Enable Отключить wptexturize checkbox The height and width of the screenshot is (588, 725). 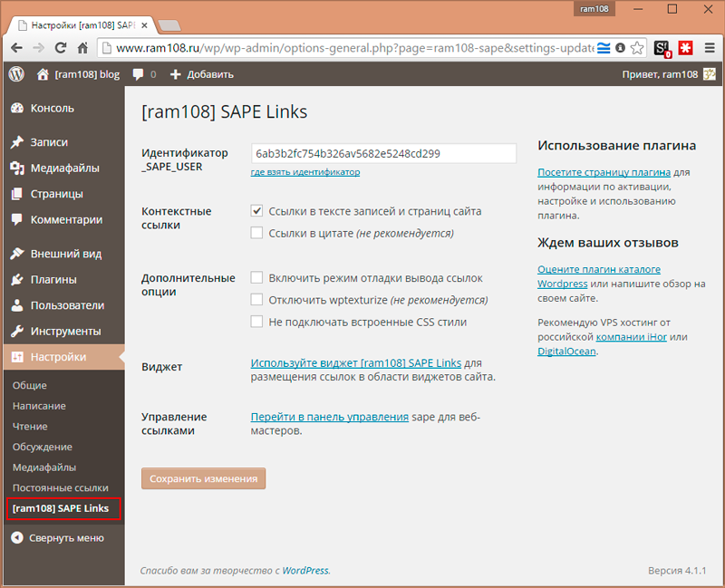point(256,300)
